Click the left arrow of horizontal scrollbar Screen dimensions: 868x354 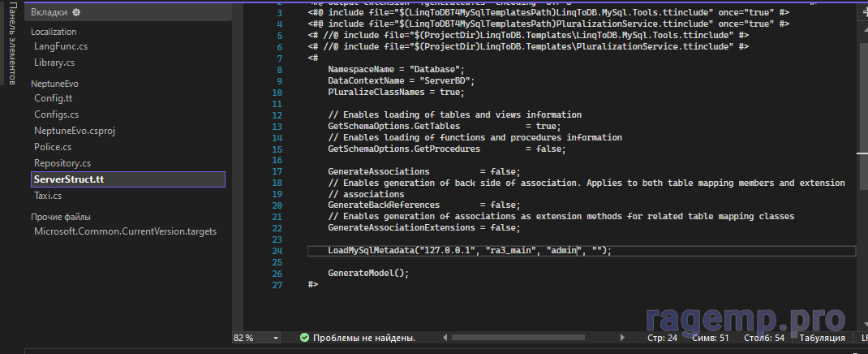446,337
